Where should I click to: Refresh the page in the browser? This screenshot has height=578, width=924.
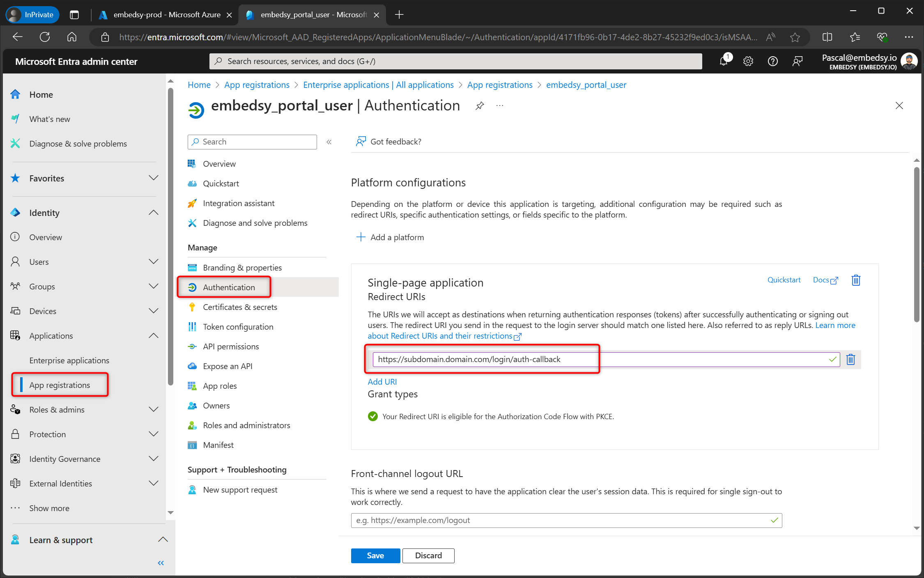click(x=45, y=37)
